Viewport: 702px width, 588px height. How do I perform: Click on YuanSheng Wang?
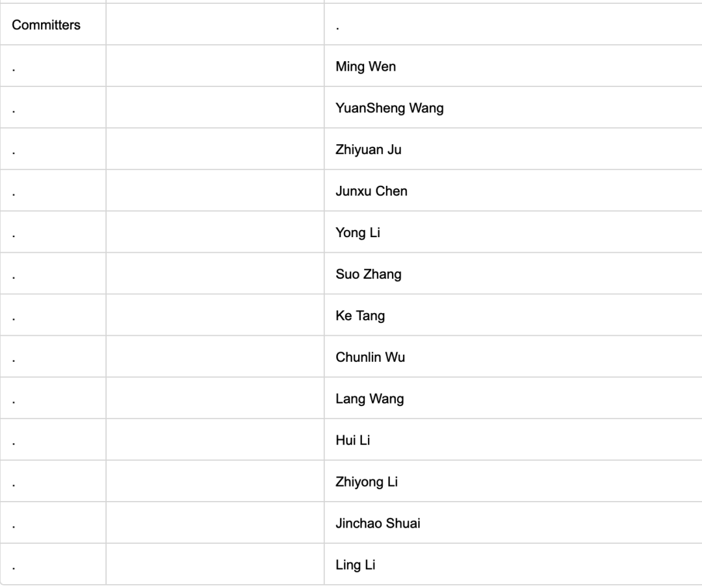coord(389,108)
